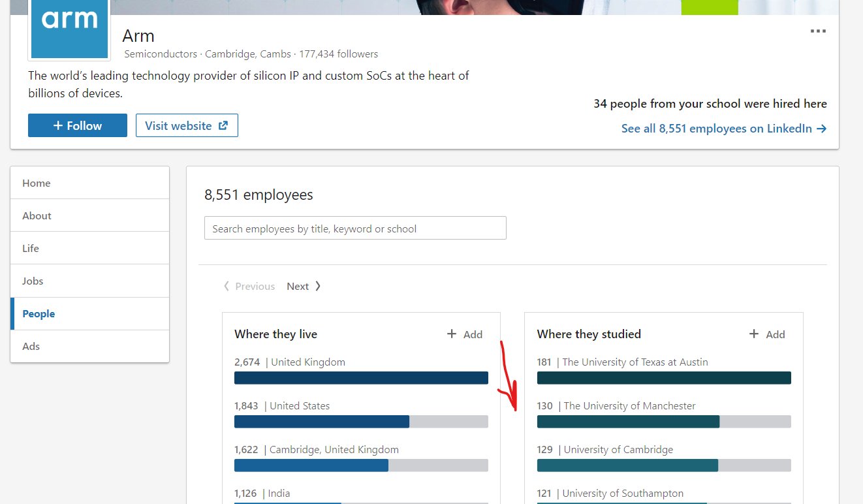Click the Where they live heading

tap(276, 334)
